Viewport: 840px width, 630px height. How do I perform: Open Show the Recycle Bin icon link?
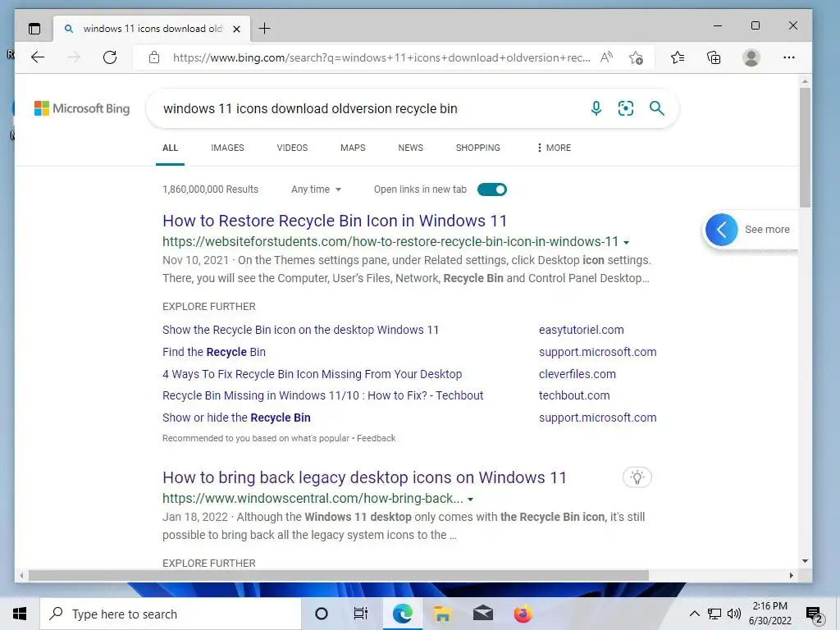[x=300, y=330]
